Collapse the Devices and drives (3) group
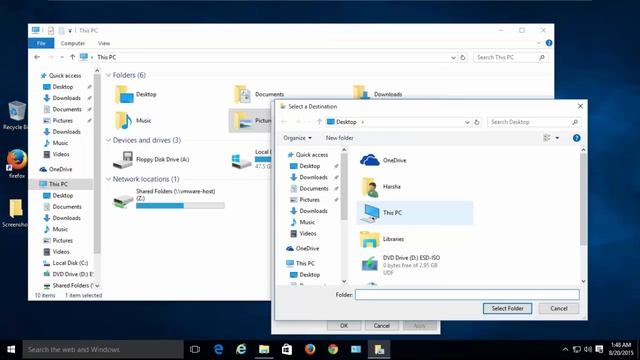The width and height of the screenshot is (640, 360). pyautogui.click(x=108, y=140)
